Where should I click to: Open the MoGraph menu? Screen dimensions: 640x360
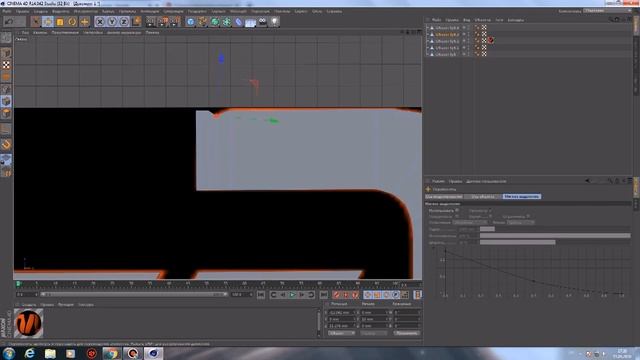click(x=238, y=11)
